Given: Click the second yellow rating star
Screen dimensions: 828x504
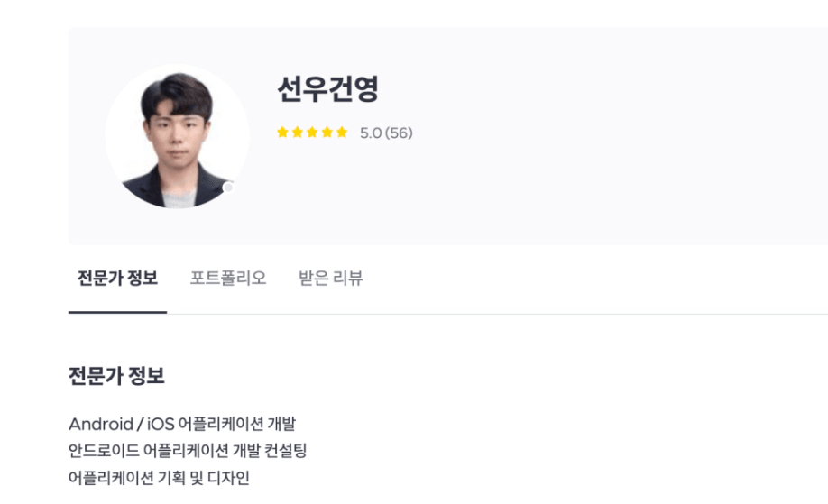Looking at the screenshot, I should click(x=297, y=133).
